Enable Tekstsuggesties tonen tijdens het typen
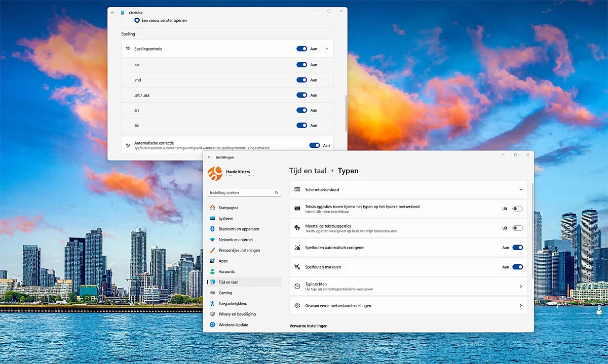The image size is (608, 364). (517, 209)
